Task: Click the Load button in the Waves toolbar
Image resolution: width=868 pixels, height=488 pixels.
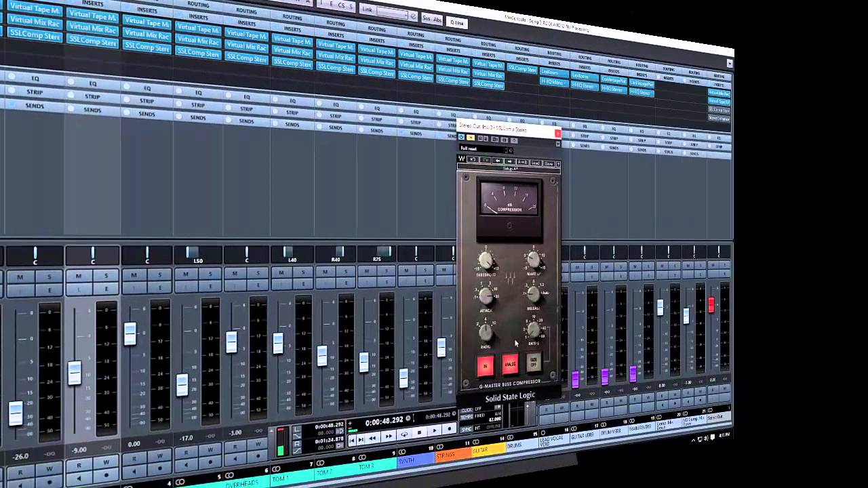Action: click(x=536, y=163)
